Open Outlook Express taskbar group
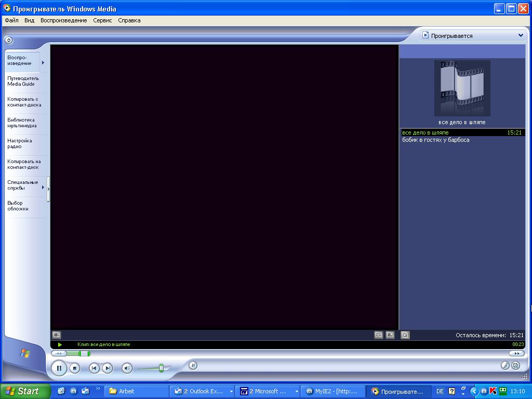The width and height of the screenshot is (532, 399). [202, 391]
